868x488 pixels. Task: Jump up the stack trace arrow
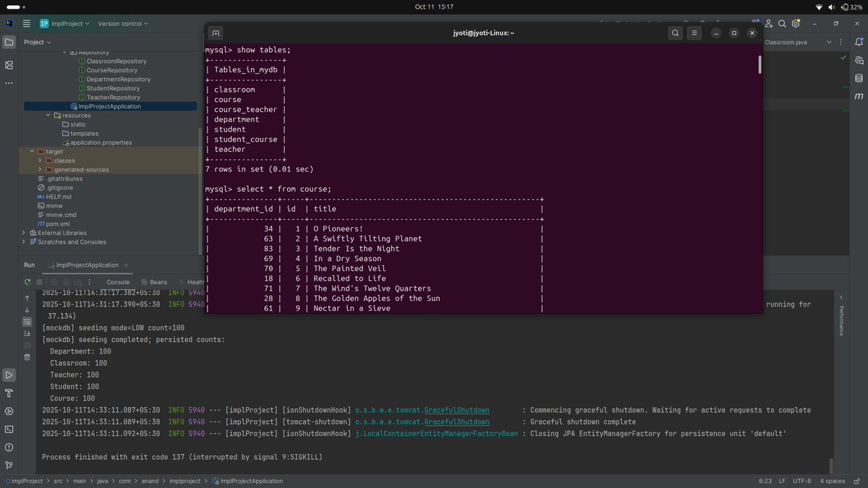click(27, 298)
